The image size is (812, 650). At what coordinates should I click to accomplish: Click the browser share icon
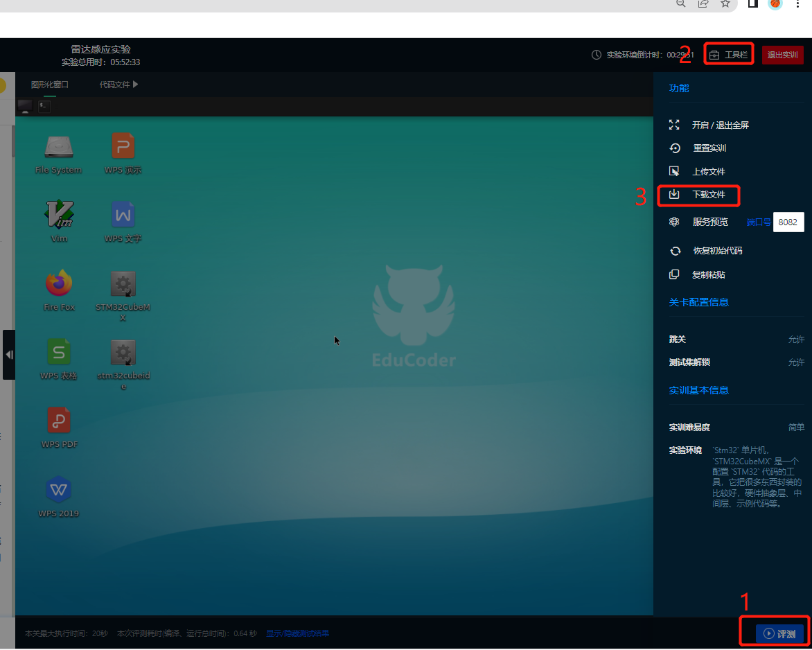point(703,4)
